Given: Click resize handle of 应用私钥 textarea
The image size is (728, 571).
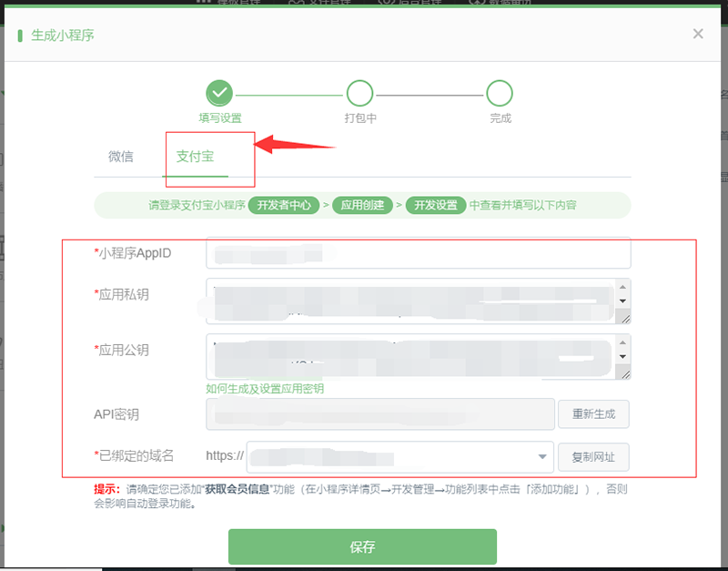Looking at the screenshot, I should coord(624,319).
